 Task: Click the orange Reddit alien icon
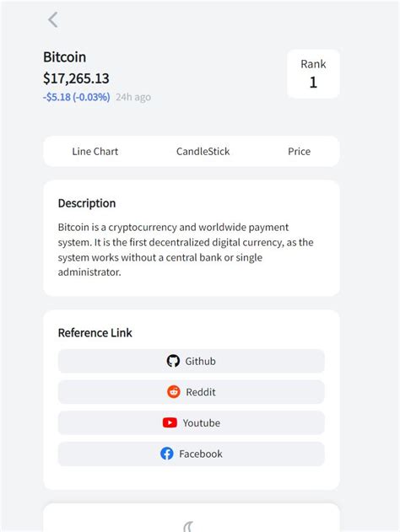174,392
